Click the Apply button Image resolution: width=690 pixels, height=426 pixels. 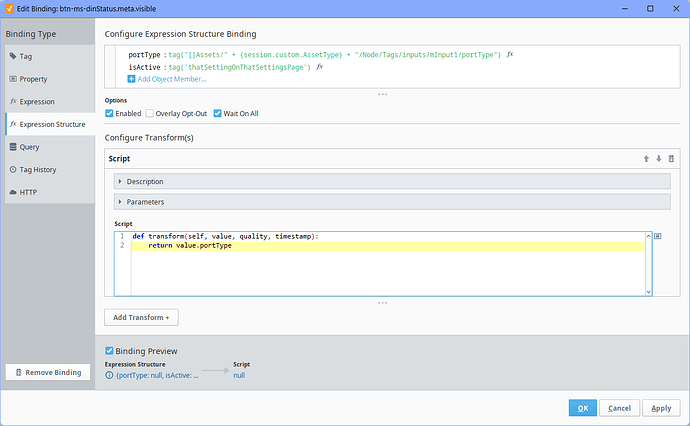pos(661,408)
